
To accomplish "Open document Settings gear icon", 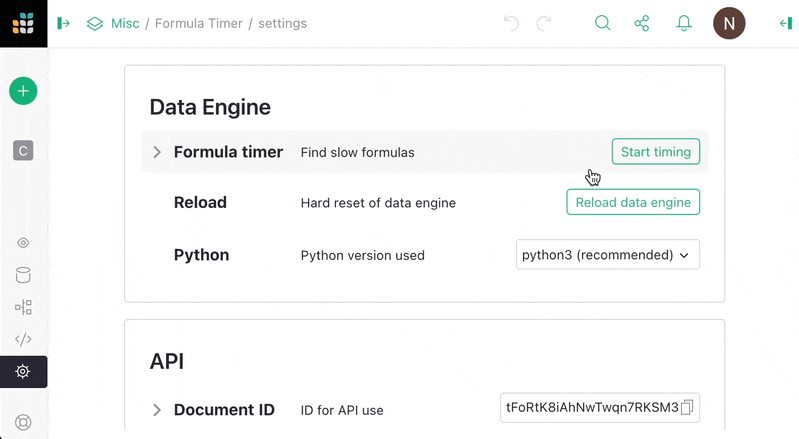I will pyautogui.click(x=23, y=371).
